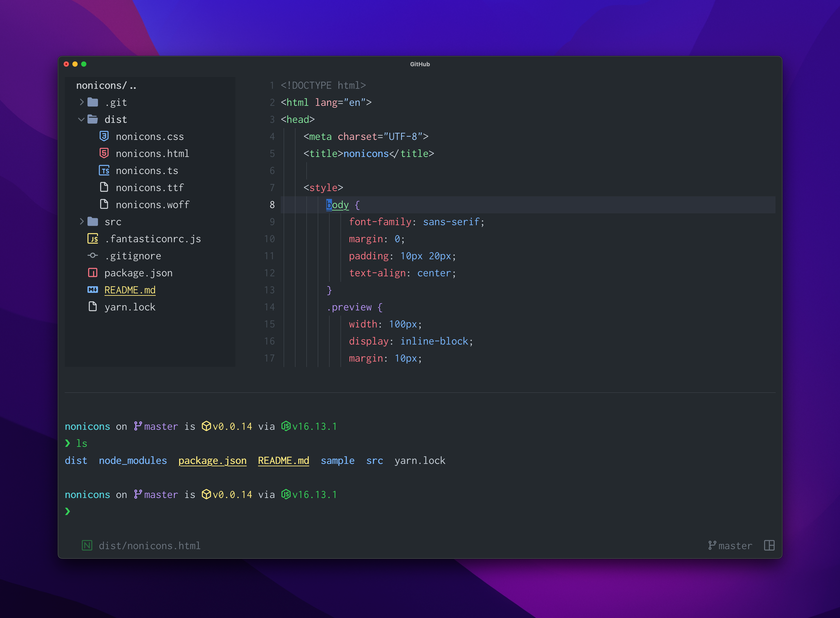Click node_modules in the ls output
840x618 pixels.
[133, 461]
